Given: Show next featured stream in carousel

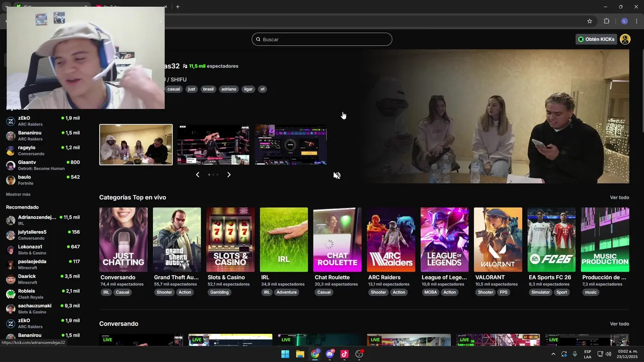Looking at the screenshot, I should coord(229,174).
